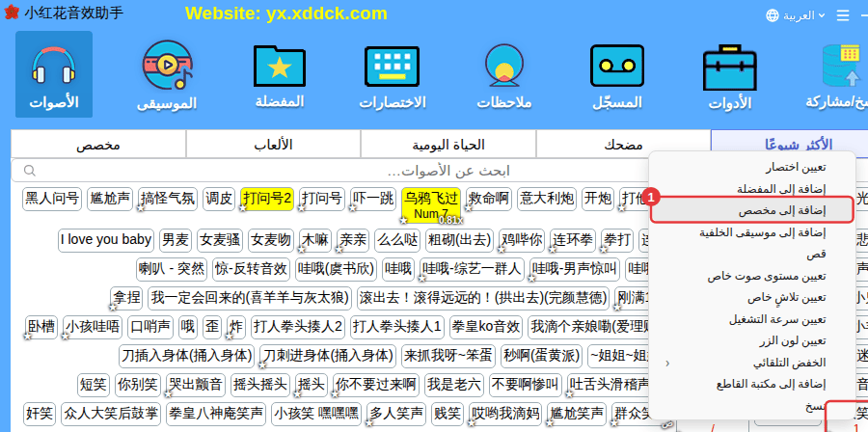Expand the العربية language dropdown
This screenshot has width=868, height=432.
[803, 15]
